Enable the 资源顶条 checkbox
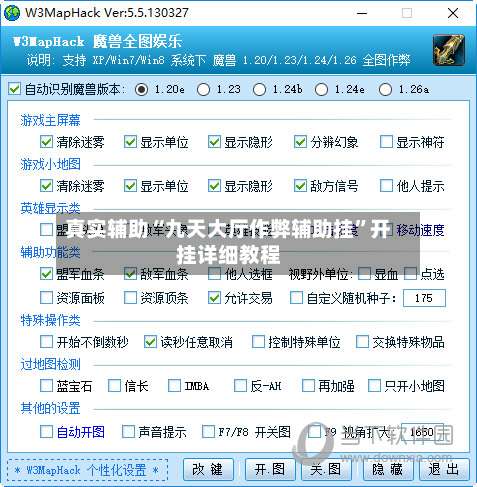 click(x=130, y=298)
